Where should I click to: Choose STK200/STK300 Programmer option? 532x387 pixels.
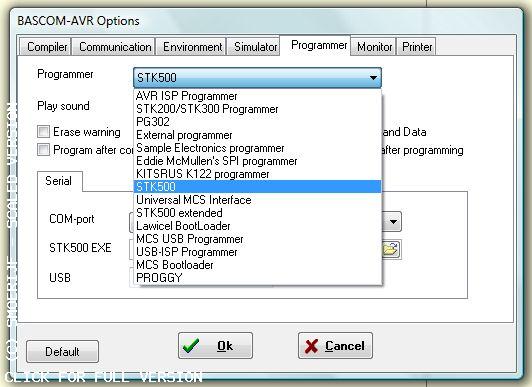tap(258, 109)
